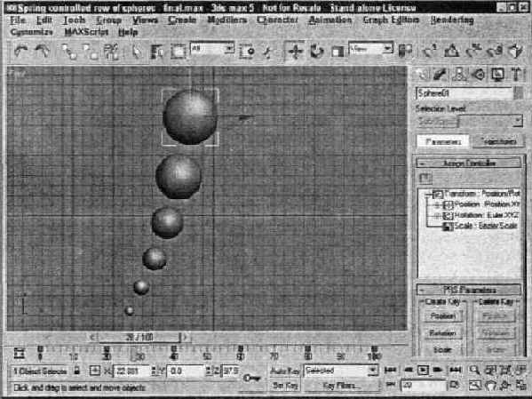The image size is (532, 399).
Task: Select the Transform : Position/Rotation tree row
Action: [477, 194]
